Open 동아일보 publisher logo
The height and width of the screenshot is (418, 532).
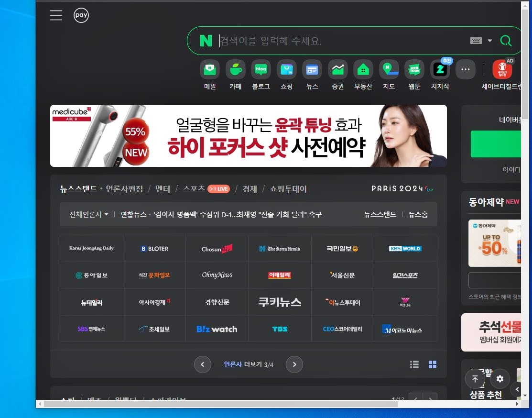point(91,275)
